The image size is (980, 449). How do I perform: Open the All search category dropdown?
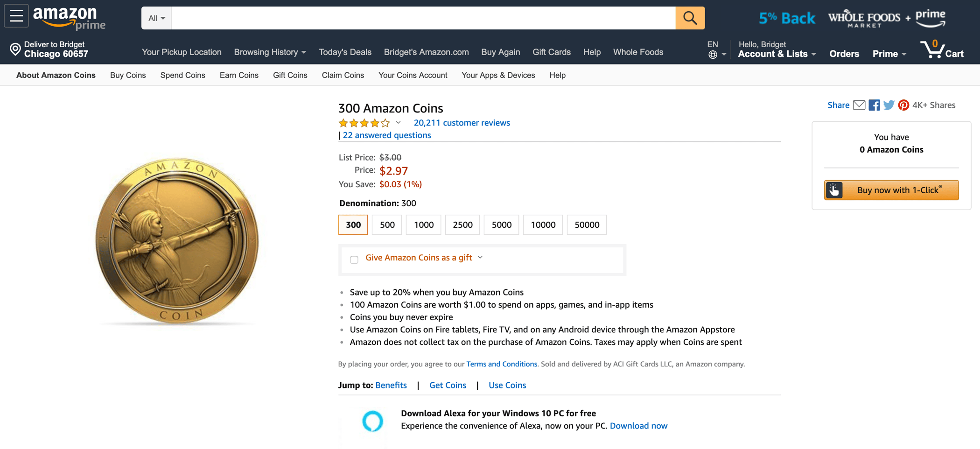(x=156, y=18)
